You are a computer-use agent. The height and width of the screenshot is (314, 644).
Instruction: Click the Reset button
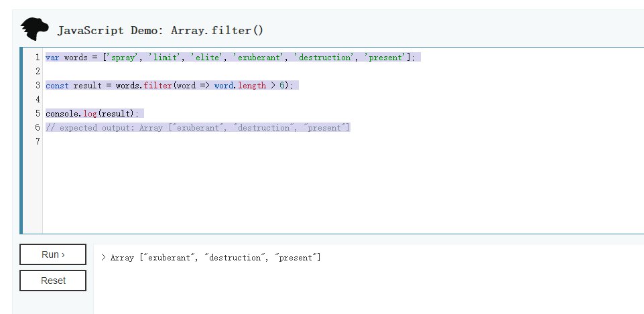point(53,281)
